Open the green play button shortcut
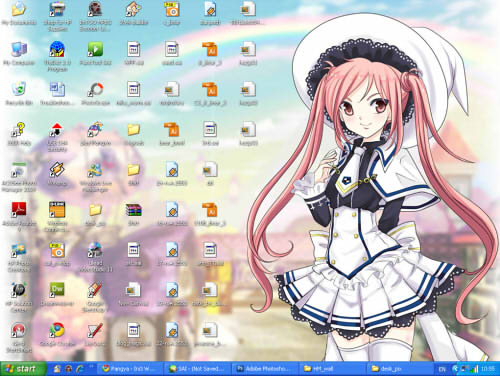This screenshot has height=377, width=500. coord(96,49)
